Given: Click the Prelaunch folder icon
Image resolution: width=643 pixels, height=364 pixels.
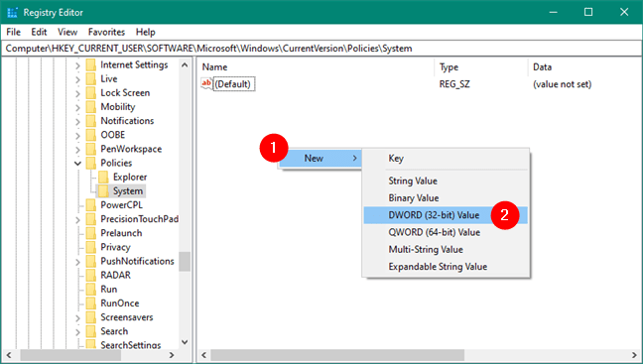Looking at the screenshot, I should click(91, 233).
